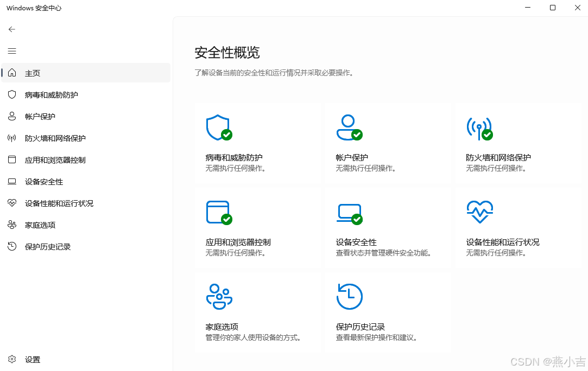This screenshot has height=371, width=588.
Task: Click the 病毒和威胁防护 card title
Action: pyautogui.click(x=234, y=158)
